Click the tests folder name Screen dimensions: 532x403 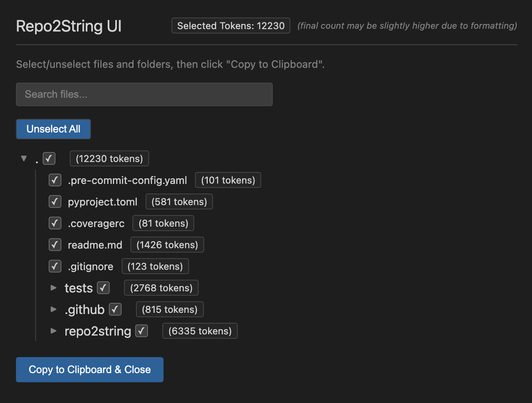click(x=79, y=288)
